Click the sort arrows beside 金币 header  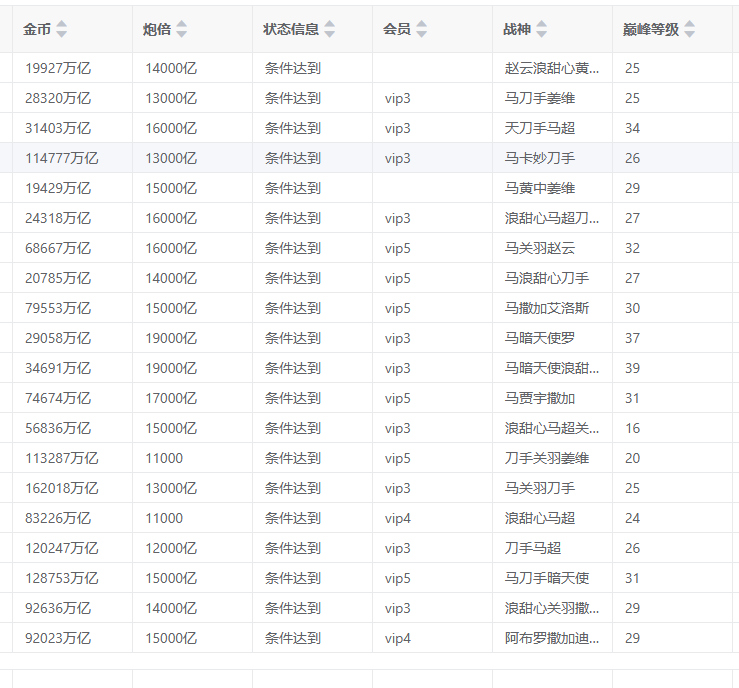click(62, 30)
